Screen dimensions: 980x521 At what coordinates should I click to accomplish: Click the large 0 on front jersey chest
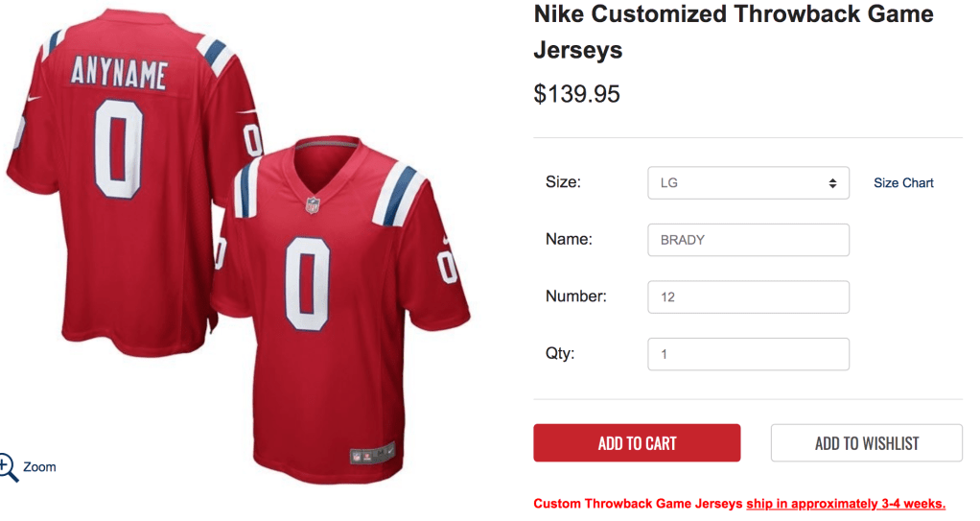point(307,281)
